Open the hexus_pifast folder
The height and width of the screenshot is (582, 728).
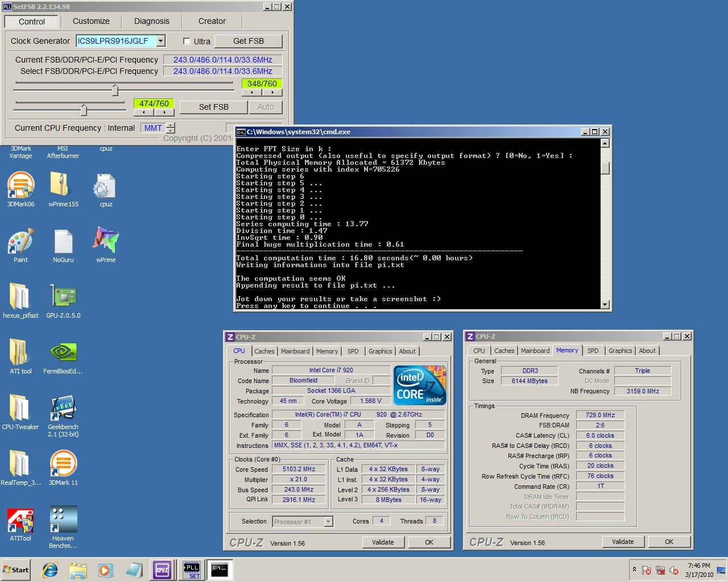[20, 301]
